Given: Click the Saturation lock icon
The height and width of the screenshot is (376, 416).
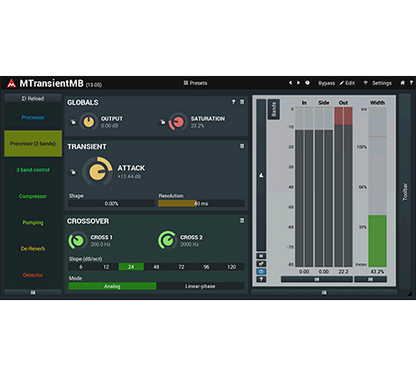Looking at the screenshot, I should tap(162, 122).
